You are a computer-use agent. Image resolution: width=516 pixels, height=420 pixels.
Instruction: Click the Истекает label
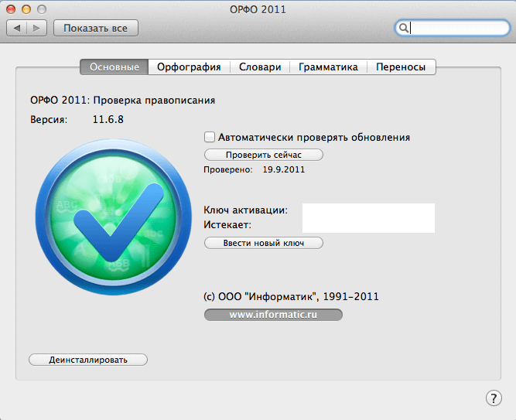(227, 224)
